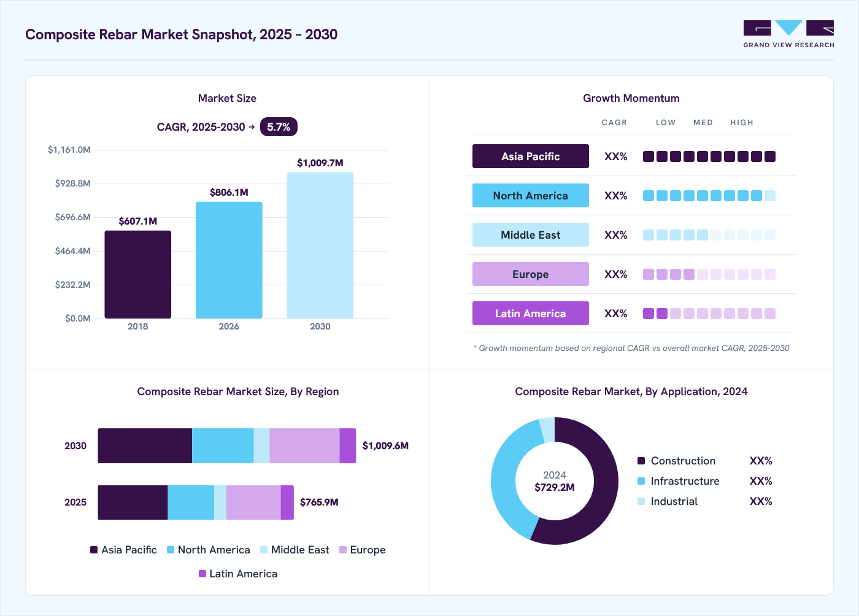Click the $607.1M bar value label
This screenshot has height=616, width=859.
coord(138,221)
